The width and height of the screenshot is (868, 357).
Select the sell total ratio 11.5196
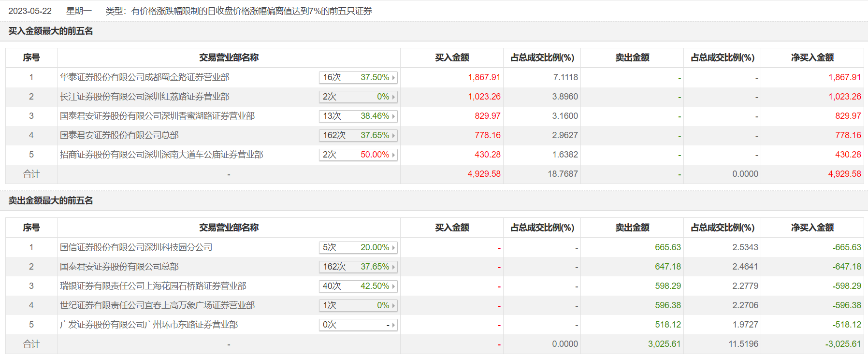click(743, 344)
